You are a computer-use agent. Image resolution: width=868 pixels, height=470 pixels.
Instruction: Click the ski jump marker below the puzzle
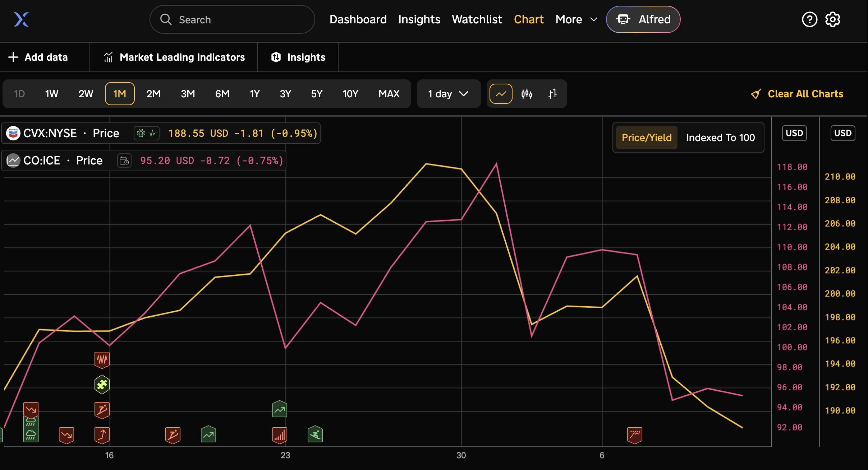click(102, 410)
